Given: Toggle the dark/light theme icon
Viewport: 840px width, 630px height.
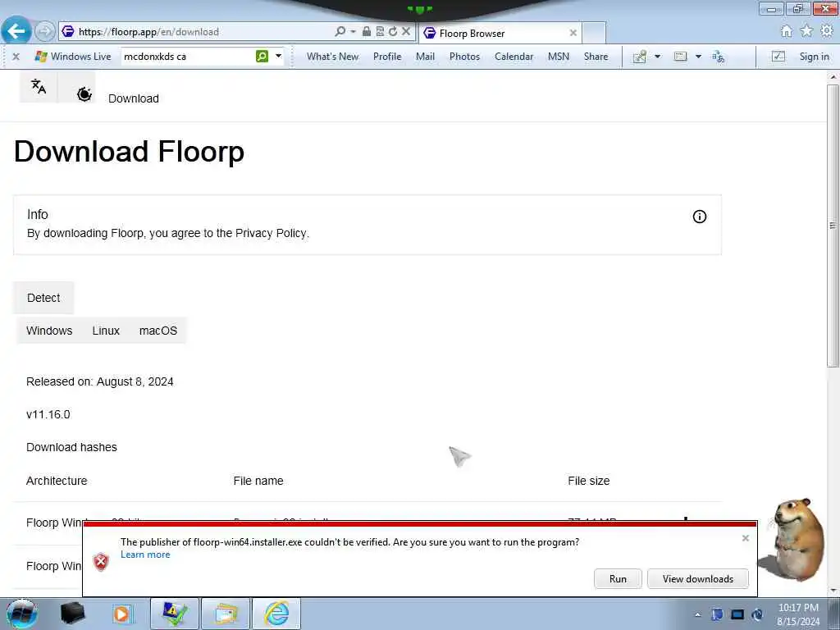Looking at the screenshot, I should (x=84, y=94).
